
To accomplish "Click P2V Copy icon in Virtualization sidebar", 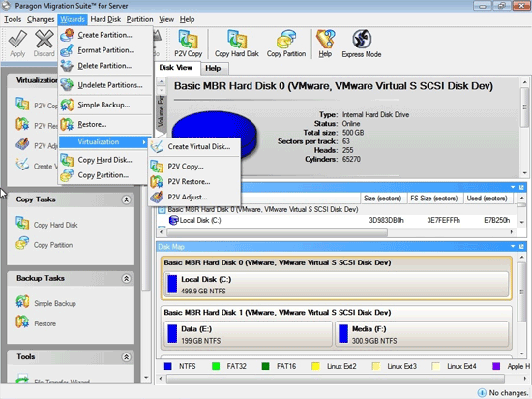I will point(22,104).
